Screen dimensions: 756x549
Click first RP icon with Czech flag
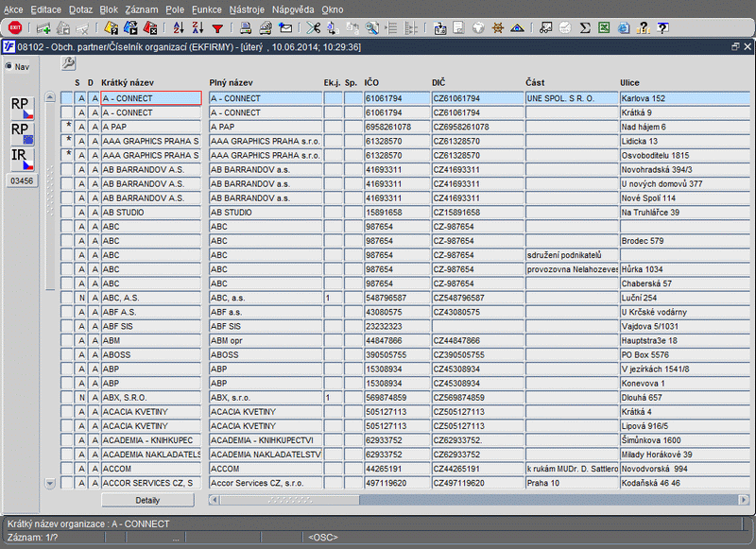coord(22,108)
